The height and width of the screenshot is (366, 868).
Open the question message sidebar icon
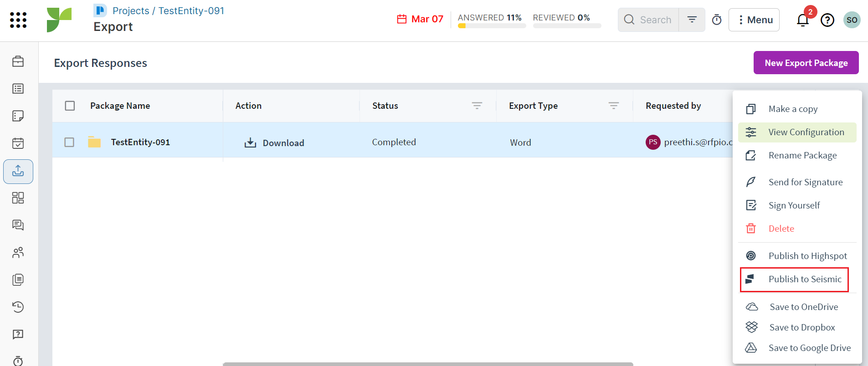click(x=18, y=335)
